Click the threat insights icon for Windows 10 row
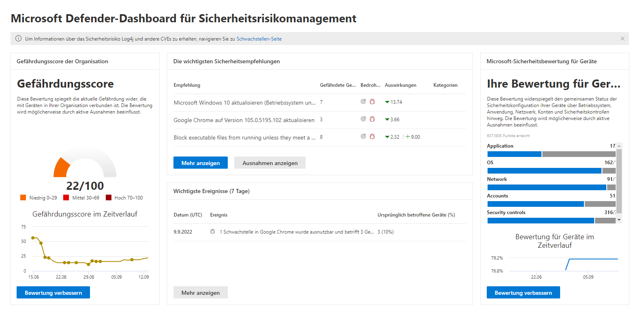The image size is (644, 309). coord(364,101)
